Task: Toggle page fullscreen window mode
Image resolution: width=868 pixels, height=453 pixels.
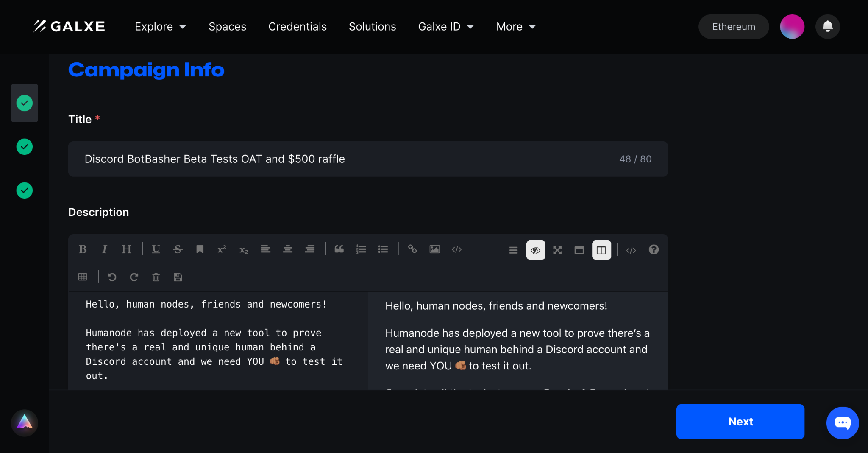Action: (x=579, y=250)
